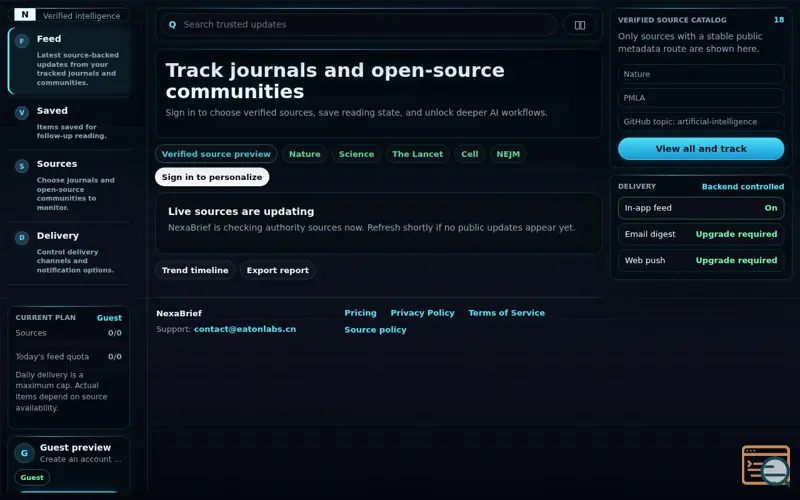This screenshot has width=800, height=500.
Task: Select the Cell filter chip
Action: coord(469,154)
